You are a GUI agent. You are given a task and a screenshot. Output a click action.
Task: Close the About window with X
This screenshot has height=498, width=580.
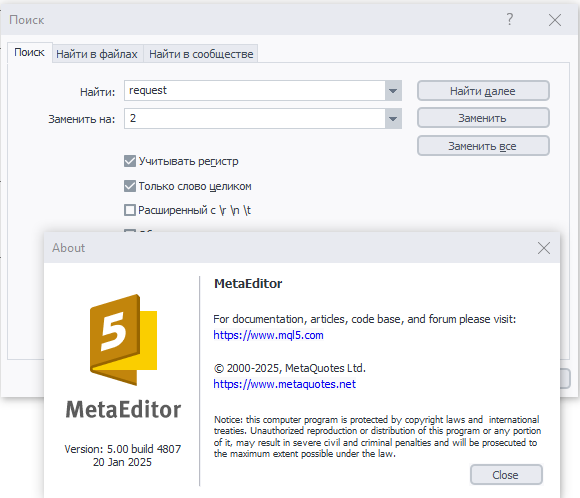[x=544, y=248]
